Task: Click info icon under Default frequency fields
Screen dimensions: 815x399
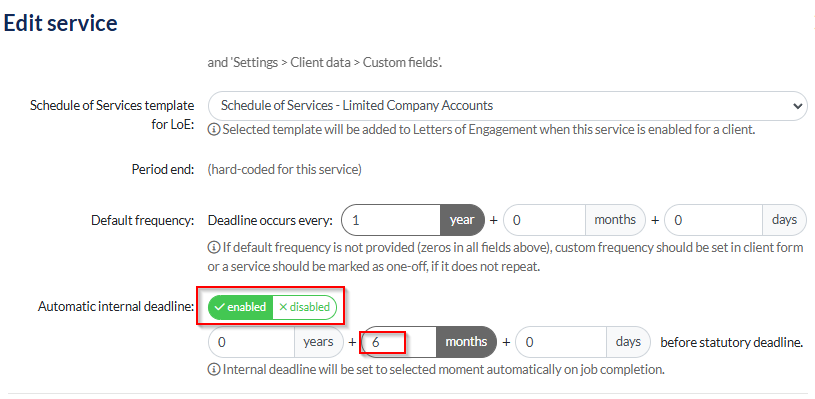Action: [x=213, y=248]
